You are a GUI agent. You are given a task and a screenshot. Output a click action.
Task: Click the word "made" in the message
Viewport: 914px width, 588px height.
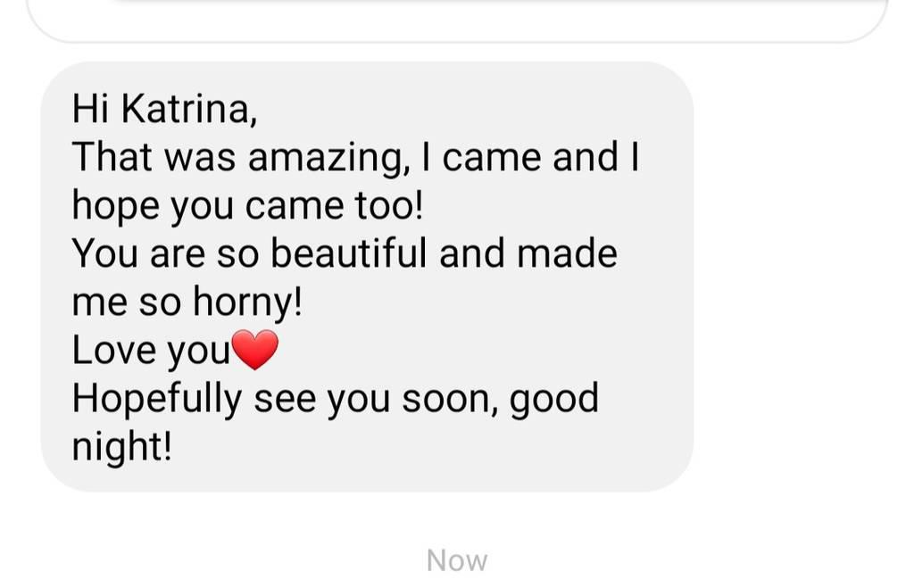pos(567,253)
